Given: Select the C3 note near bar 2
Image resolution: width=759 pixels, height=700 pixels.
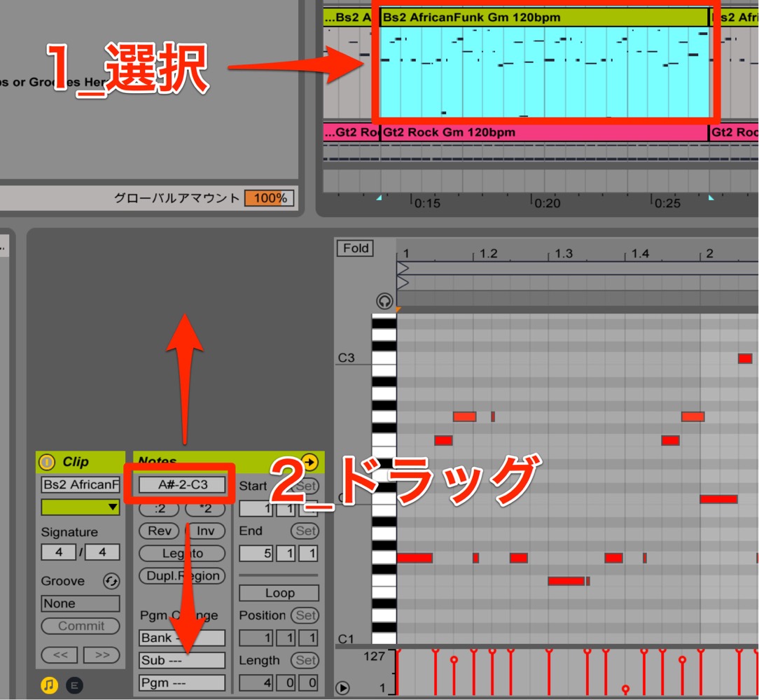Looking at the screenshot, I should pos(745,358).
